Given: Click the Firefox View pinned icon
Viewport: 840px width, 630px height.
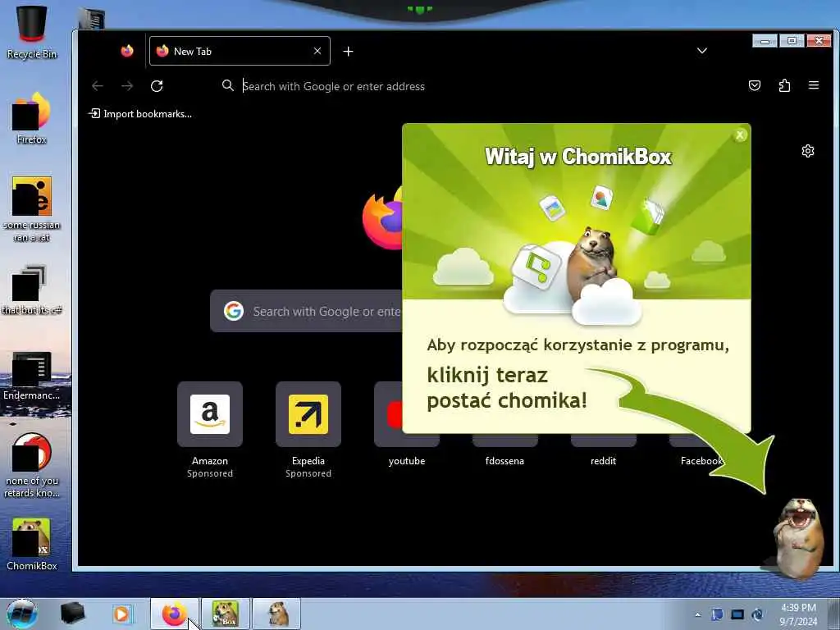Looking at the screenshot, I should click(127, 51).
